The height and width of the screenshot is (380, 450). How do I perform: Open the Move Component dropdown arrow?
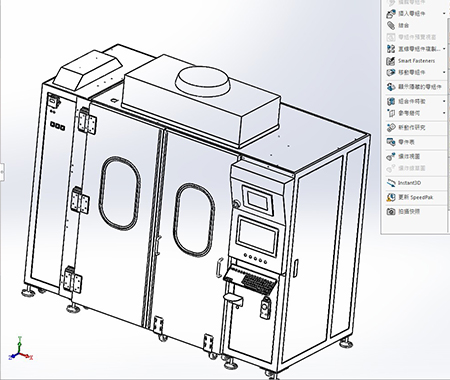tap(444, 72)
